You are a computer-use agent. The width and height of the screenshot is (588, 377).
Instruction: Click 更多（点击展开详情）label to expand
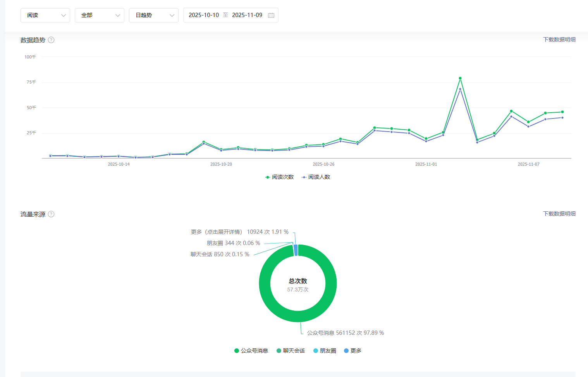(217, 232)
